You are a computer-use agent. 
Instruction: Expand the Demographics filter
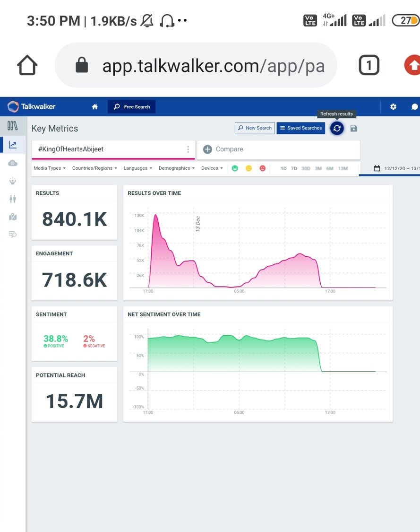point(177,168)
